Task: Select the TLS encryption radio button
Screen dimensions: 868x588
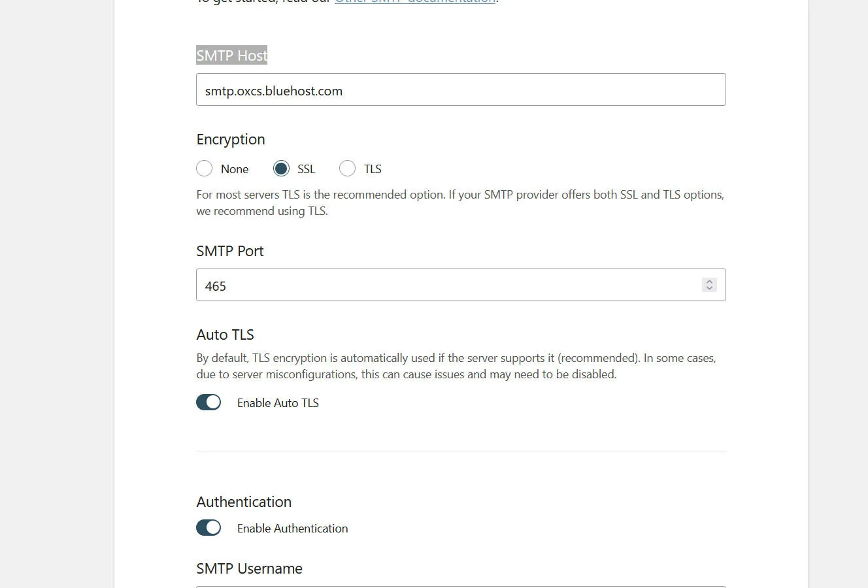Action: click(x=348, y=169)
